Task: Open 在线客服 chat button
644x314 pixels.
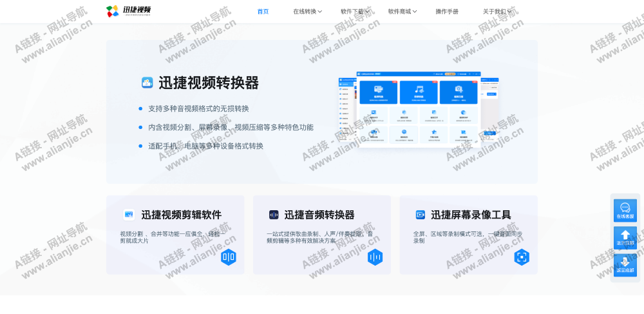Action: tap(625, 210)
